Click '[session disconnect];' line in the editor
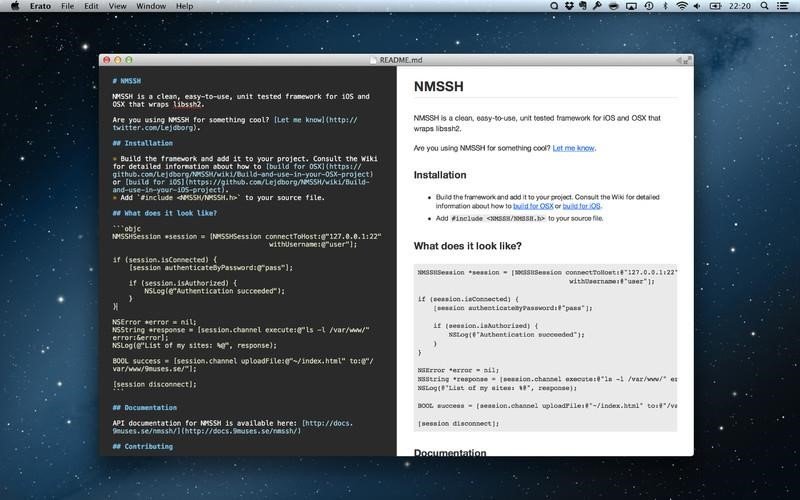Screen dimensions: 800x500 tap(155, 384)
